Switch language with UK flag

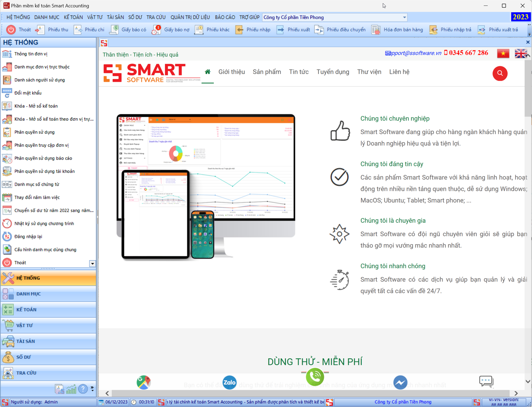(x=521, y=53)
